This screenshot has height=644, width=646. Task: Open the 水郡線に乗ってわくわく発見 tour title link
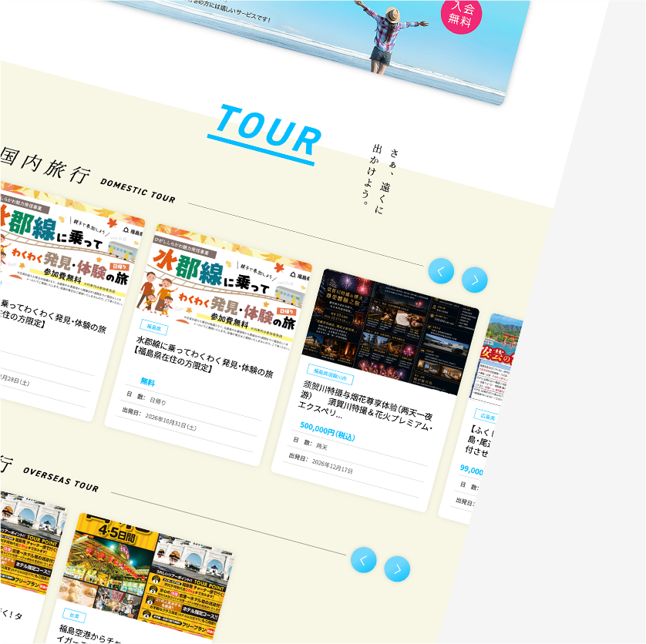click(204, 357)
